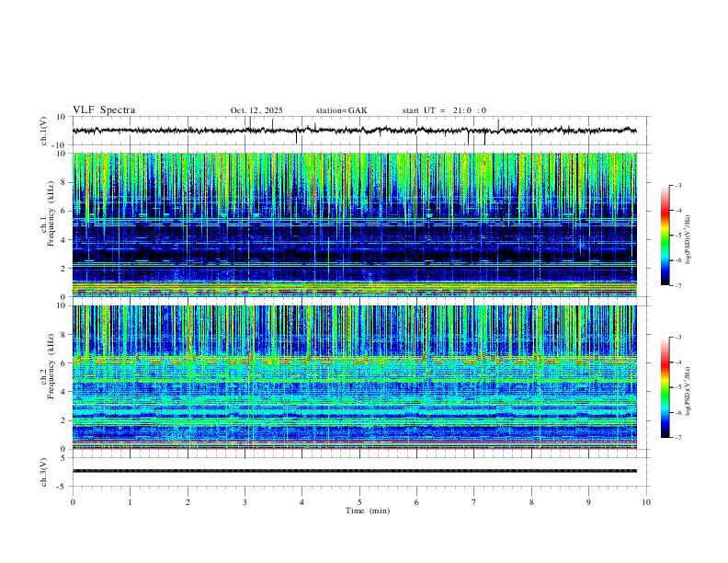Screen dimensions: 728x563
Task: Click the "6" kHz tick on ch.2 frequency axis
Action: [x=63, y=363]
